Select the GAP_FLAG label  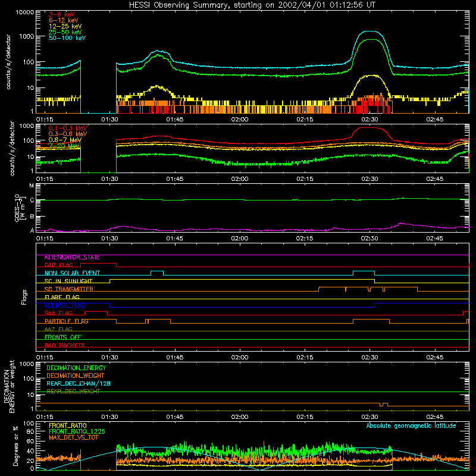coord(58,265)
